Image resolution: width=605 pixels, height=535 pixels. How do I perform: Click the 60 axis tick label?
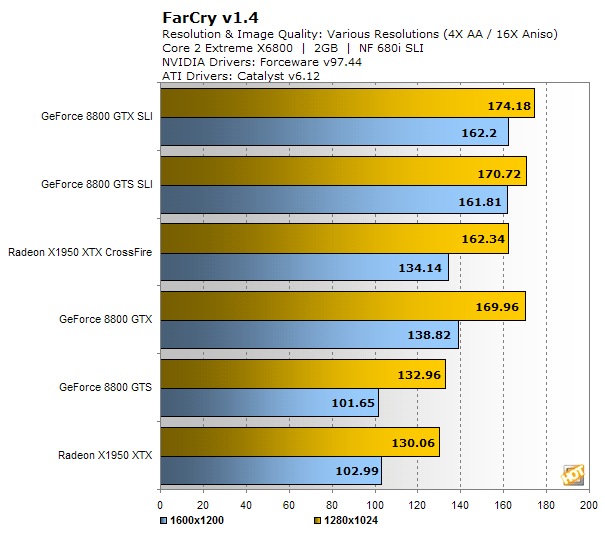[x=289, y=505]
